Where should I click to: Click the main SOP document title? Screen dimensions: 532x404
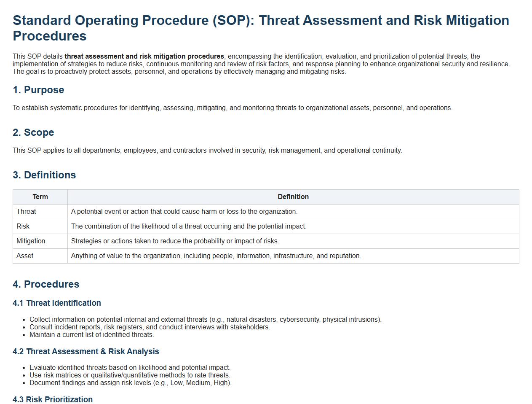(x=261, y=28)
